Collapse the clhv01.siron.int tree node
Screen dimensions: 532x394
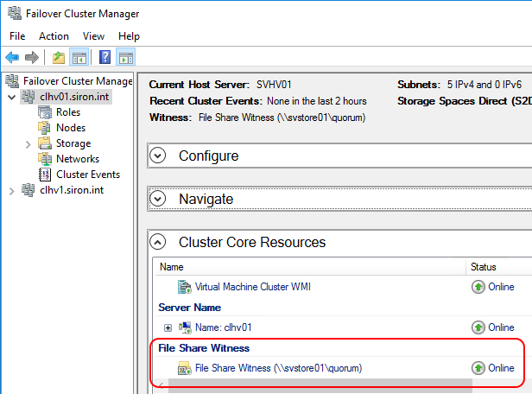(x=12, y=98)
